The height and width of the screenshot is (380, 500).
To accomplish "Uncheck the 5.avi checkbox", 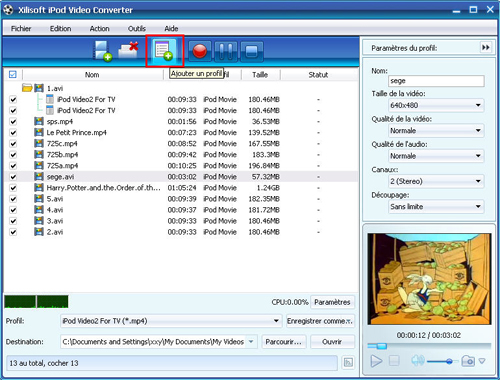I will pos(13,199).
